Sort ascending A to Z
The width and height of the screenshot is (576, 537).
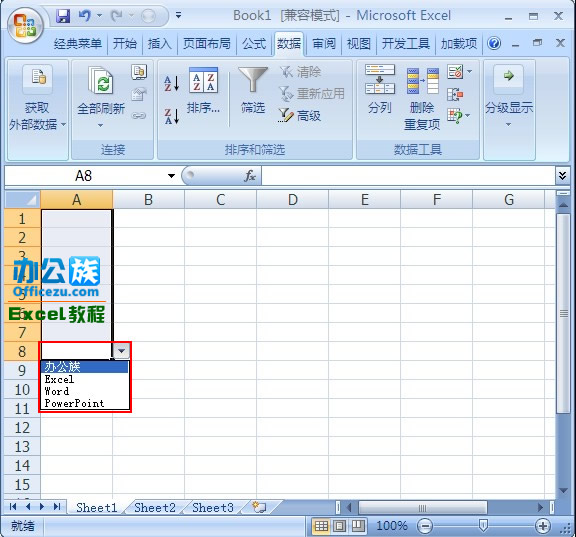(x=172, y=83)
